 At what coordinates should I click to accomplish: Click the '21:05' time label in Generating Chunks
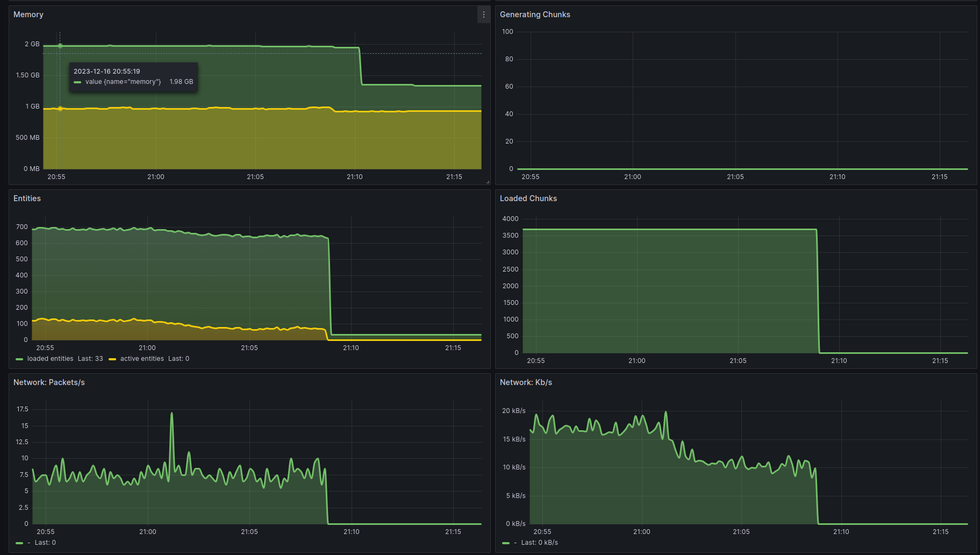tap(735, 177)
